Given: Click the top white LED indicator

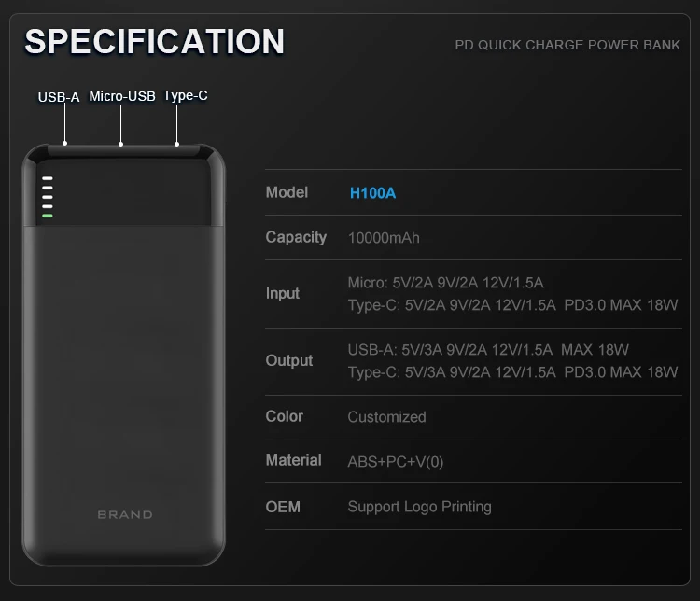Looking at the screenshot, I should [47, 178].
